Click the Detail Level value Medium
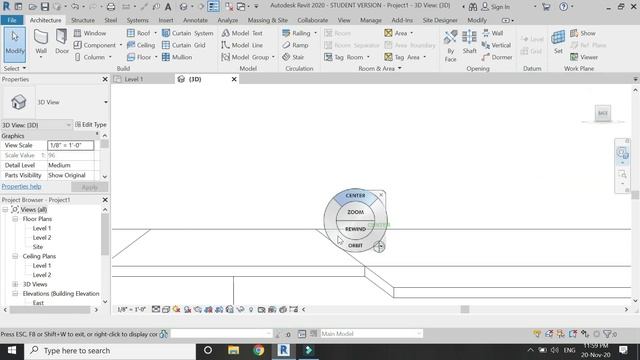The width and height of the screenshot is (640, 360). [x=72, y=165]
